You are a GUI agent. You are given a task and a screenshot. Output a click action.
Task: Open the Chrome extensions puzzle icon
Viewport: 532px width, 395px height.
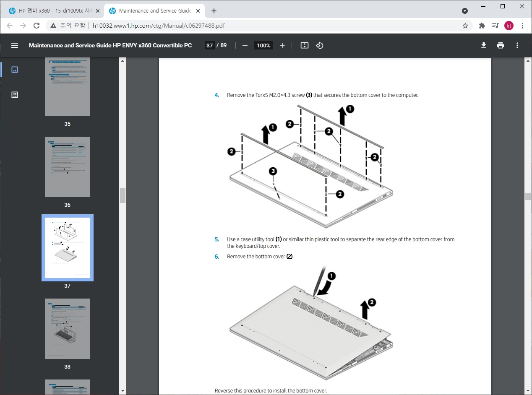(482, 26)
